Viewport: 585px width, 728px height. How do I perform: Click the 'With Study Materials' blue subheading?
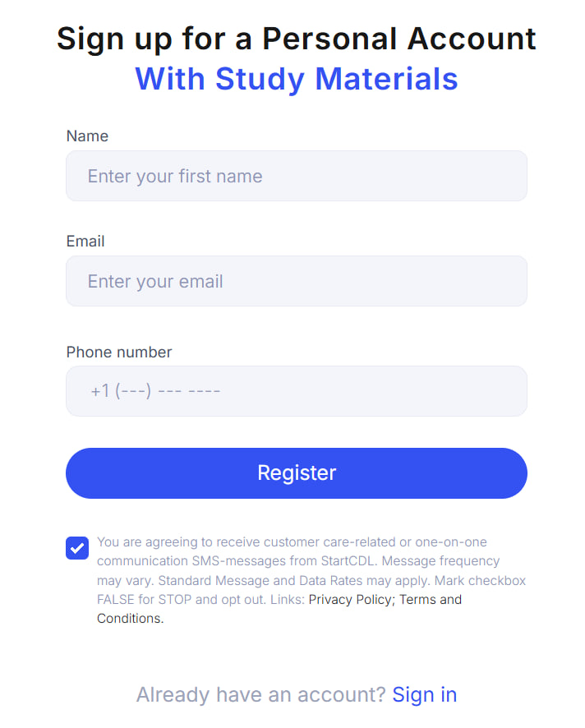[296, 79]
